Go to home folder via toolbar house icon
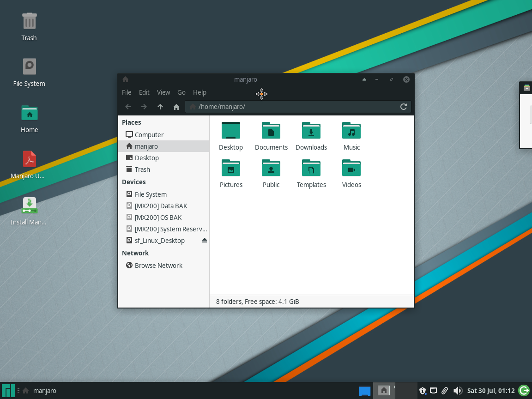 (x=176, y=107)
